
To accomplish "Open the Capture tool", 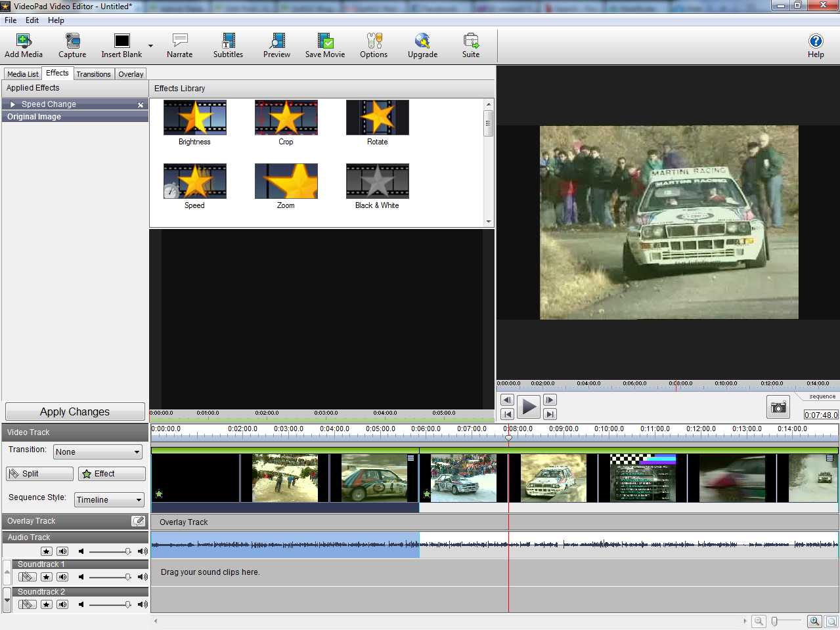I will click(72, 41).
